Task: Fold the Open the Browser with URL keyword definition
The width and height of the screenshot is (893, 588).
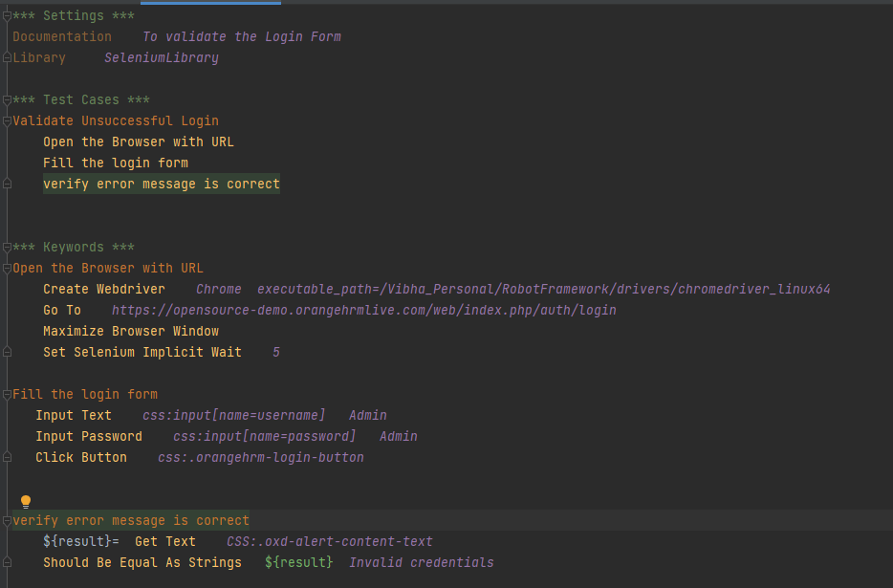Action: [6, 269]
